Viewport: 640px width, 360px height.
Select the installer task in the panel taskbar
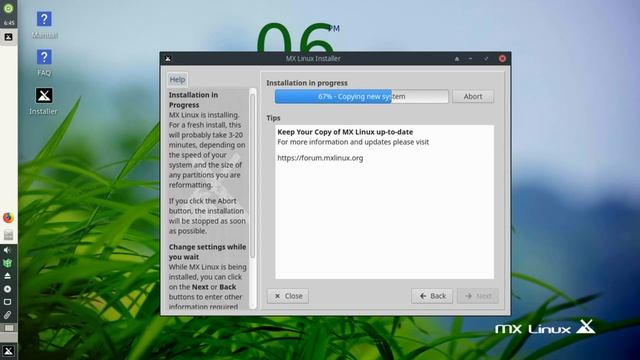8,37
